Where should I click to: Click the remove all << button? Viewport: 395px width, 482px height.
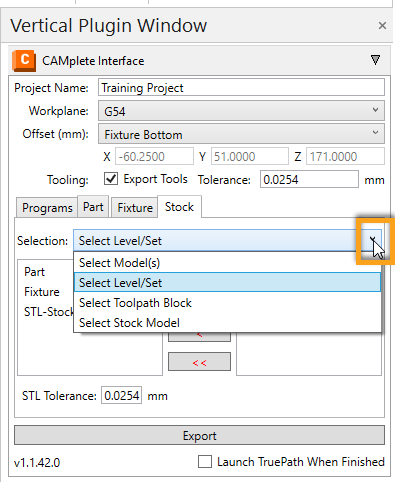coord(199,362)
